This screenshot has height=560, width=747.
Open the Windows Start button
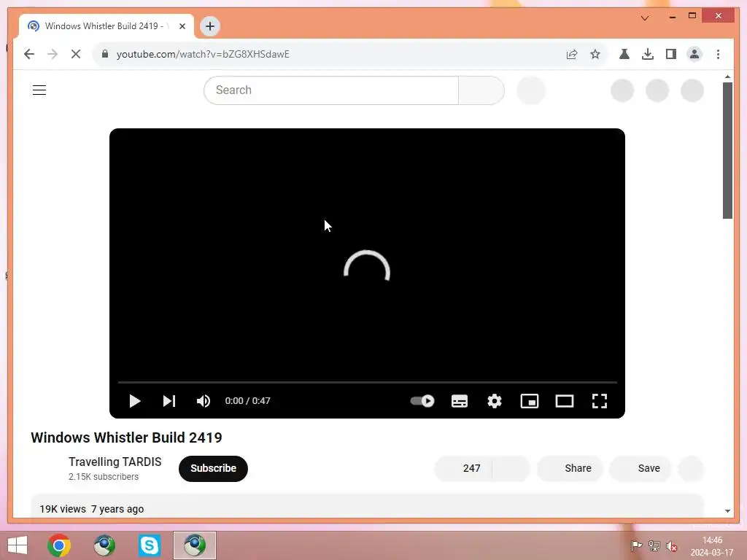tap(18, 545)
